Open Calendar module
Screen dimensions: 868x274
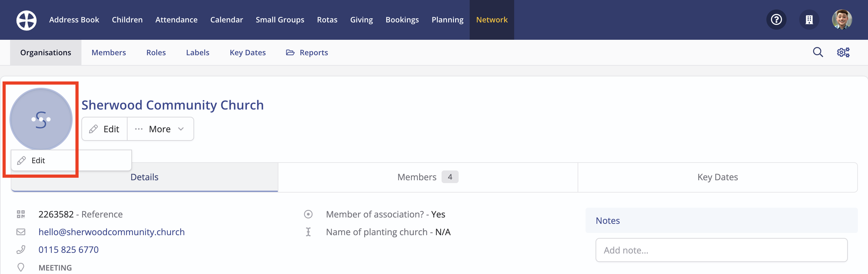pyautogui.click(x=226, y=20)
